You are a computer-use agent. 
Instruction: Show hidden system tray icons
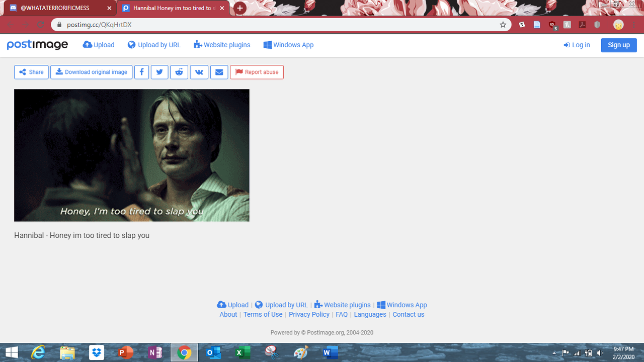(554, 353)
